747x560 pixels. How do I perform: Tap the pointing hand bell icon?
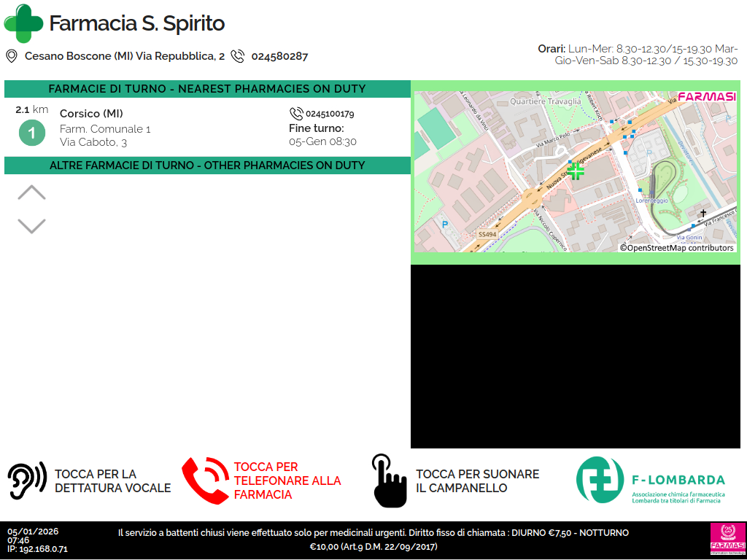tap(389, 481)
